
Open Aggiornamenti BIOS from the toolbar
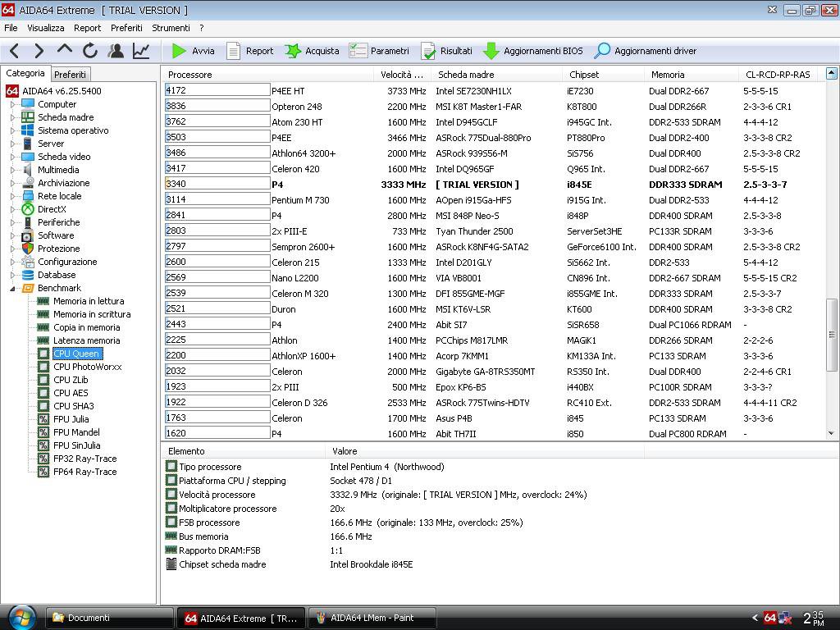533,51
